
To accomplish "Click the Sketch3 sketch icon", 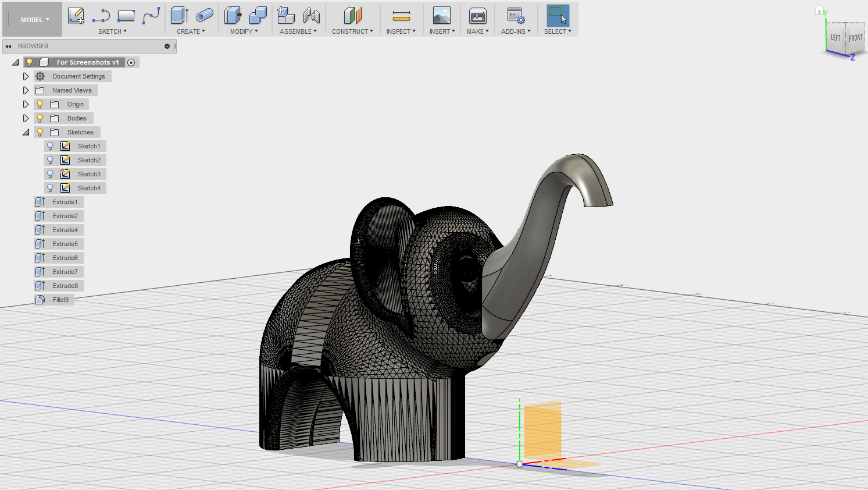I will (65, 174).
